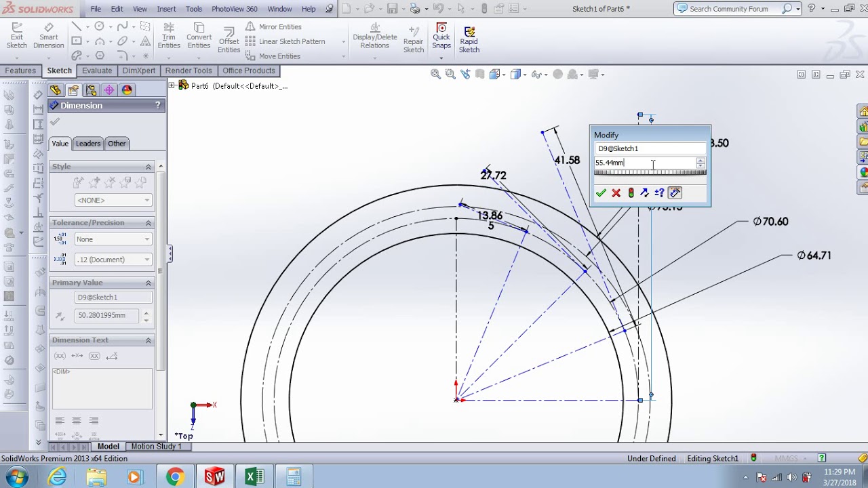Image resolution: width=868 pixels, height=488 pixels.
Task: Click the Reverse dimension sense icon in Modify
Action: (644, 193)
